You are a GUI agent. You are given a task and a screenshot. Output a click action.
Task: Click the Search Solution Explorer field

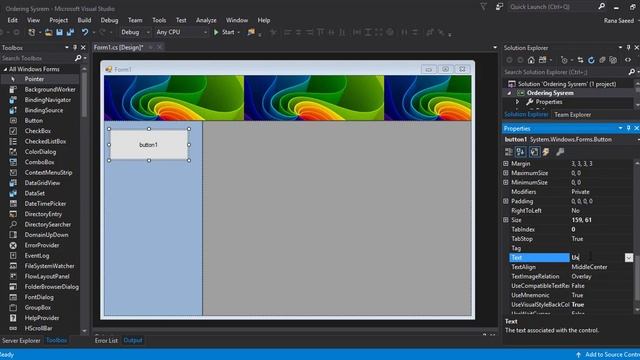(x=565, y=72)
